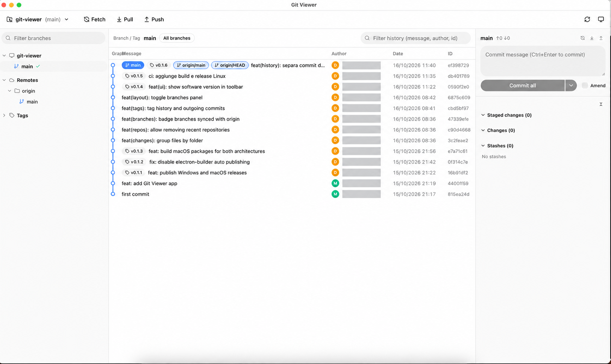Viewport: 611px width, 364px height.
Task: Click the small push arrow icon in commit panel header
Action: tap(601, 38)
